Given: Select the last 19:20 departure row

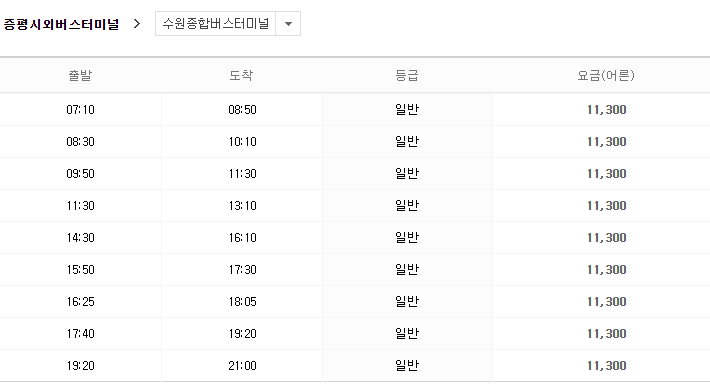Looking at the screenshot, I should coord(355,366).
